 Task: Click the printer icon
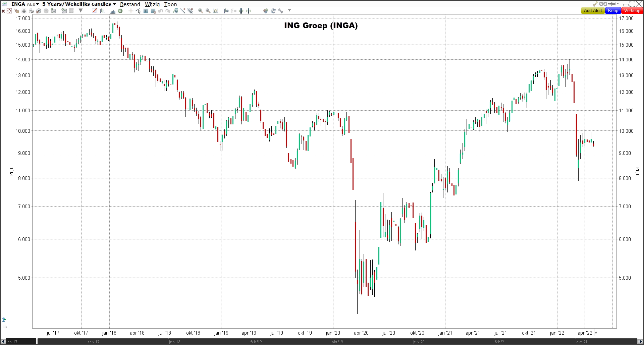31,11
